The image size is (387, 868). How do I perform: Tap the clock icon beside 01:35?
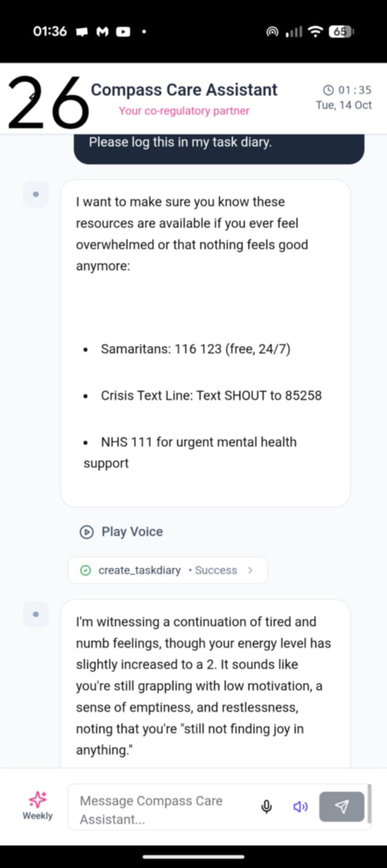click(328, 90)
